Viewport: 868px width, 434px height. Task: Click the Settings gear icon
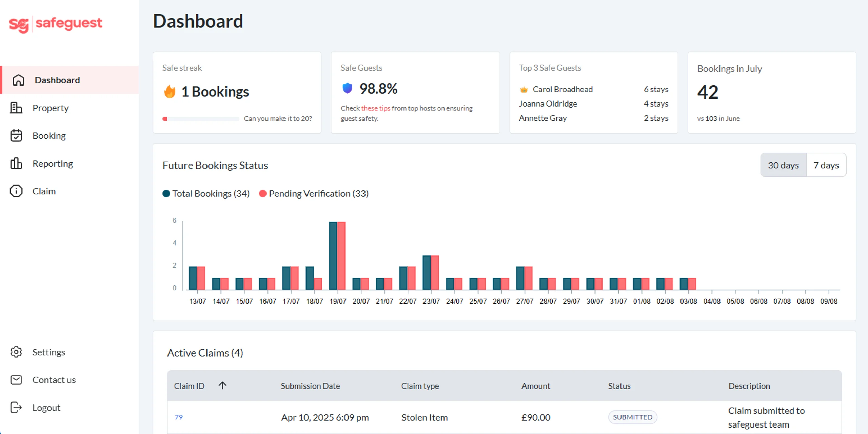pos(16,352)
